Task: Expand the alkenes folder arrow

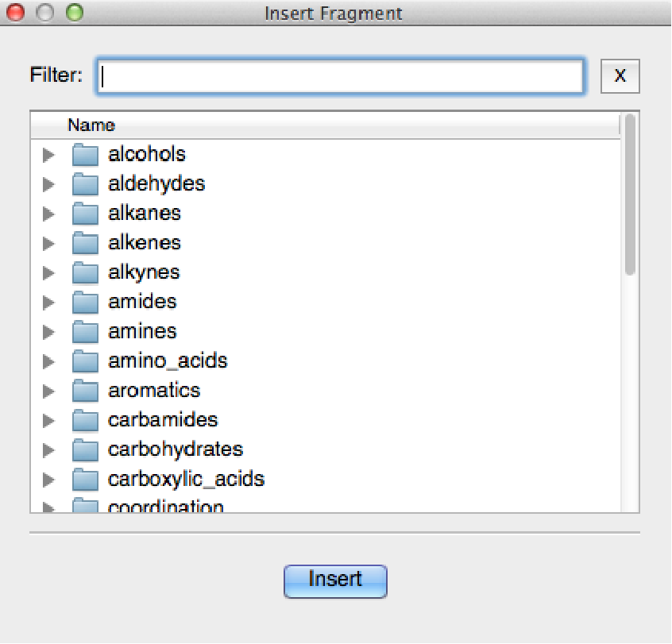Action: point(49,243)
